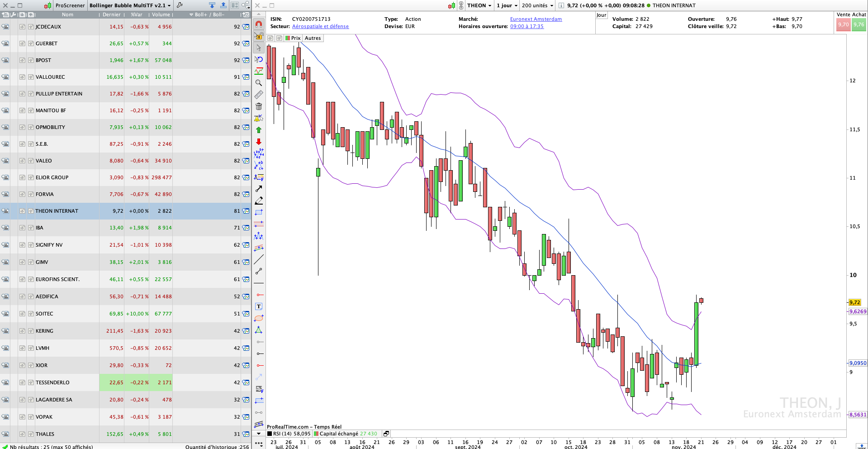
Task: Select the ruler measure tool
Action: tap(259, 95)
